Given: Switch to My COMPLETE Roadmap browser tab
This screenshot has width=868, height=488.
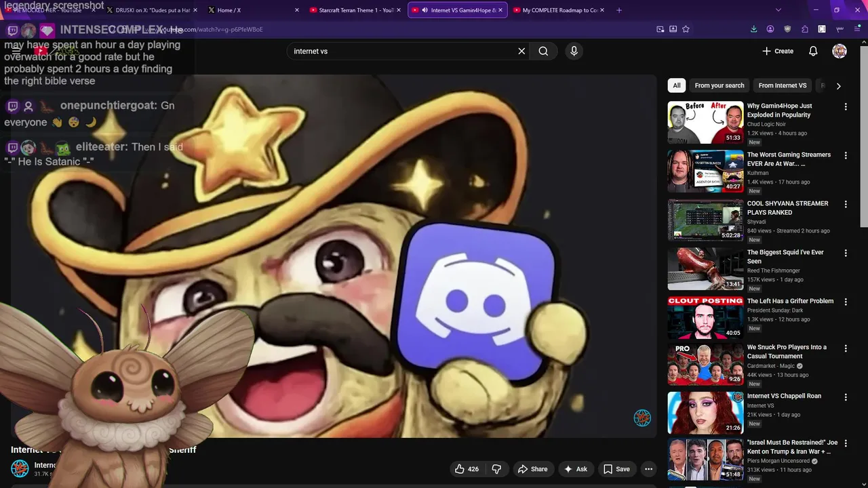Looking at the screenshot, I should pos(559,10).
